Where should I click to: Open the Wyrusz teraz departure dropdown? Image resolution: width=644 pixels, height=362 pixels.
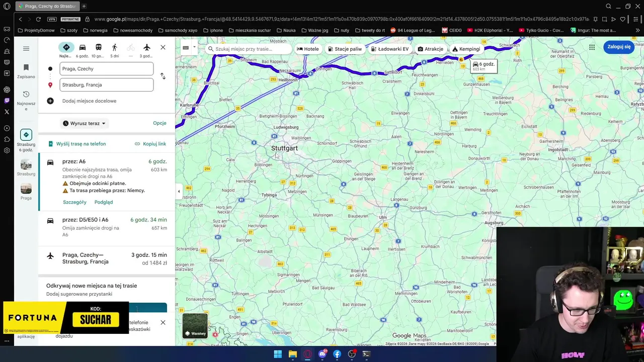pos(85,123)
